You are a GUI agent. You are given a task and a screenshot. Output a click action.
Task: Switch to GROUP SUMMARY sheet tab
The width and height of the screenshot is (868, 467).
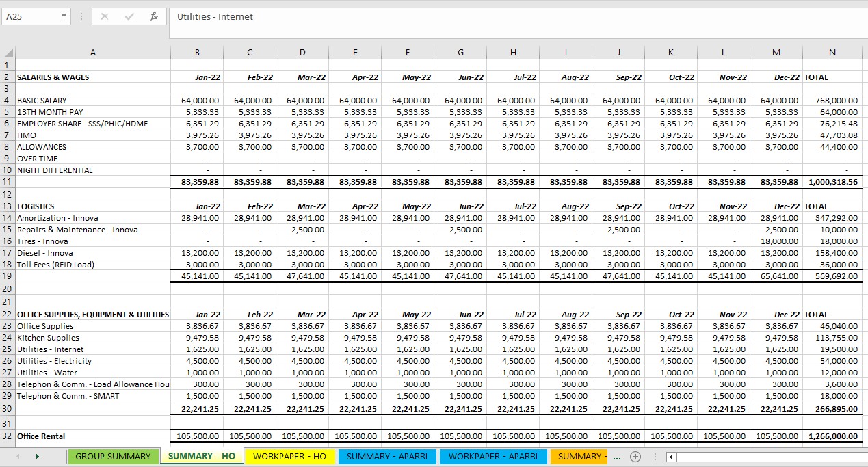113,457
